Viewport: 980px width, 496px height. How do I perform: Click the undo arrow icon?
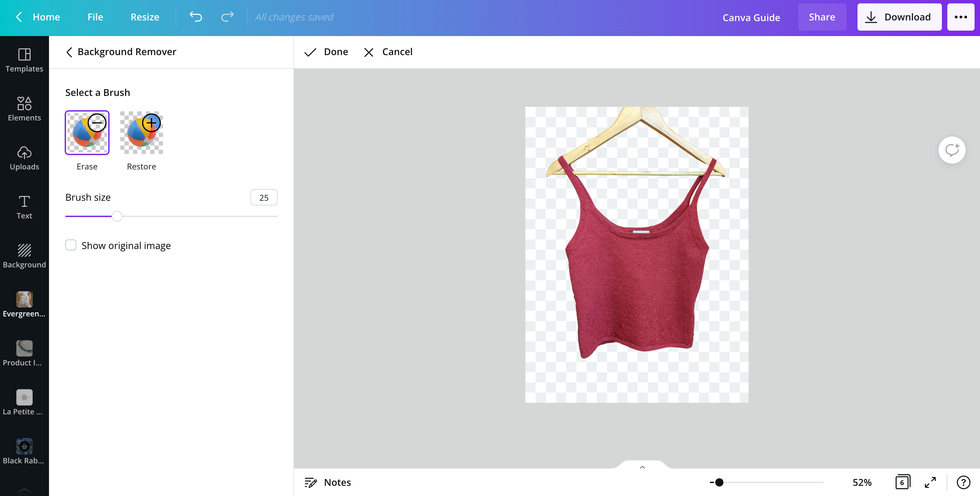tap(196, 17)
